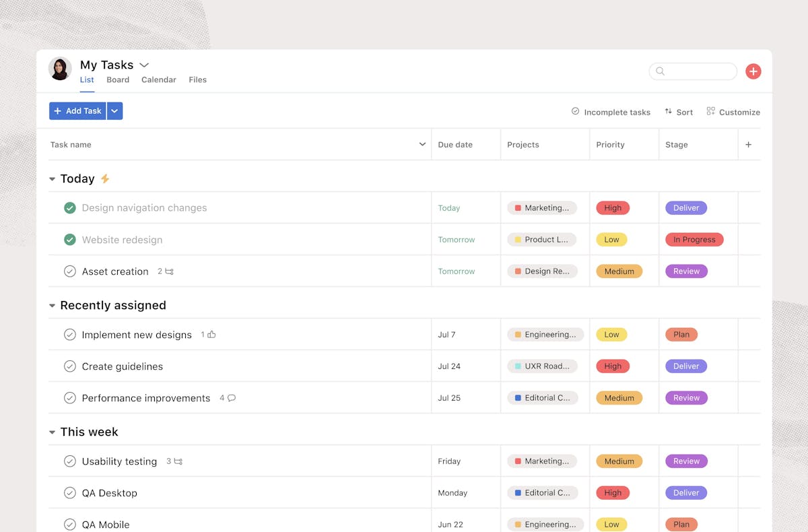Collapse the Recently assigned section
808x532 pixels.
(52, 306)
